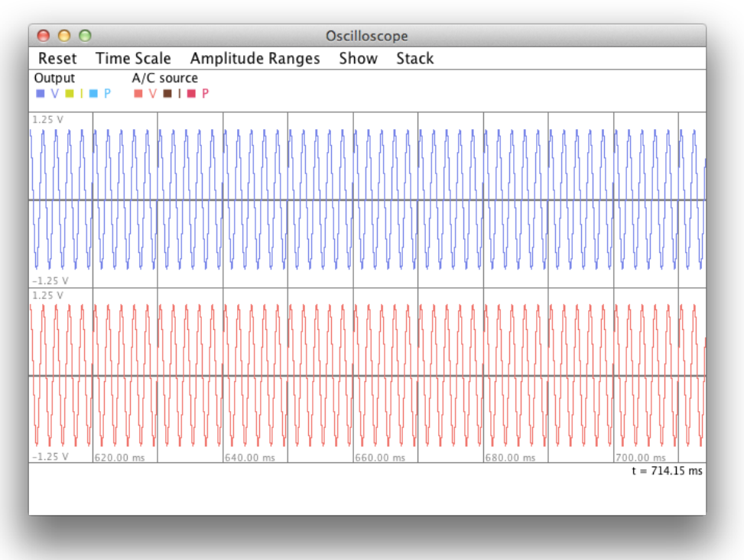Open the Time Scale menu
Screen dimensions: 744x560
coord(133,58)
